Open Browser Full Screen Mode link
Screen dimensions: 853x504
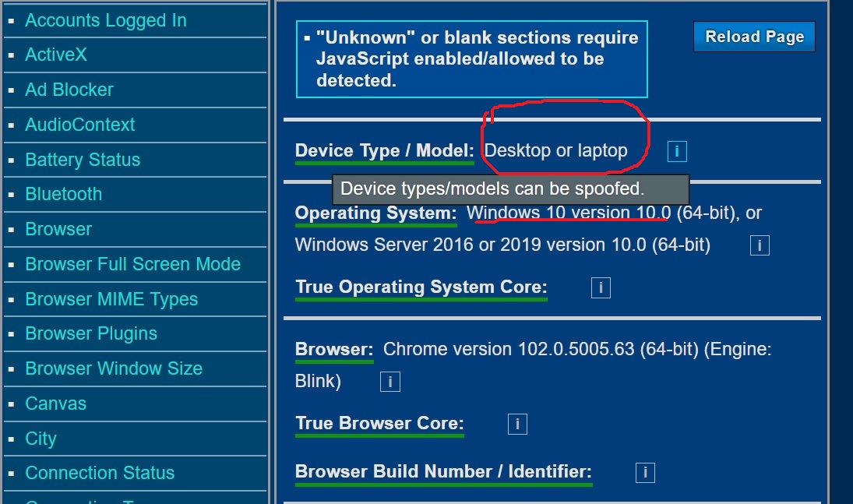pyautogui.click(x=132, y=264)
